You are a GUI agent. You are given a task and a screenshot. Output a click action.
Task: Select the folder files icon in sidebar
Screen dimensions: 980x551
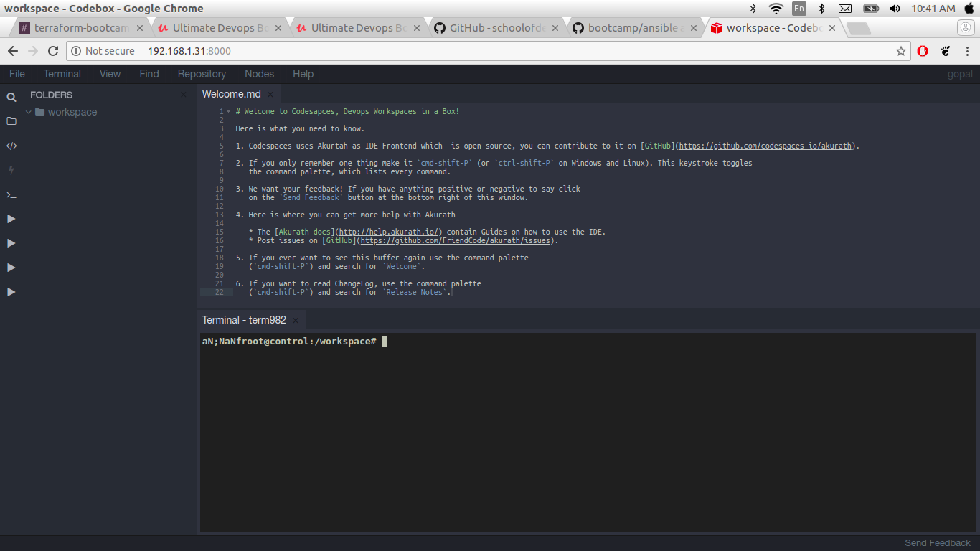pyautogui.click(x=11, y=121)
